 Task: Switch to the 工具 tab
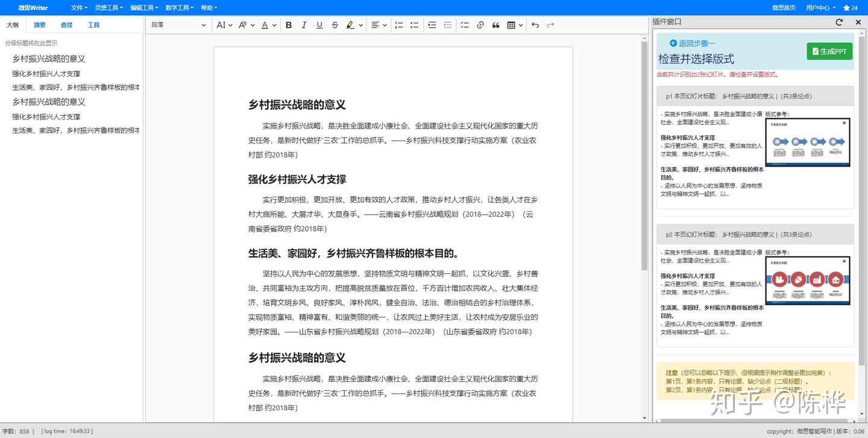coord(93,25)
